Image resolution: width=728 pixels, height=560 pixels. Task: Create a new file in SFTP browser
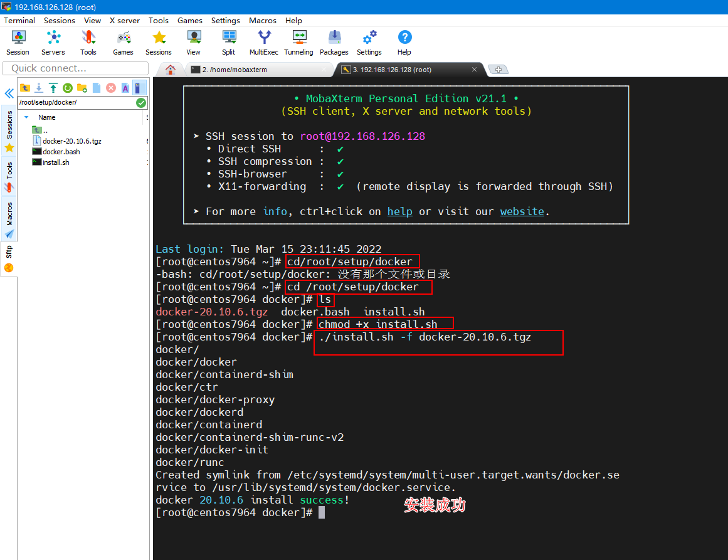(x=97, y=88)
